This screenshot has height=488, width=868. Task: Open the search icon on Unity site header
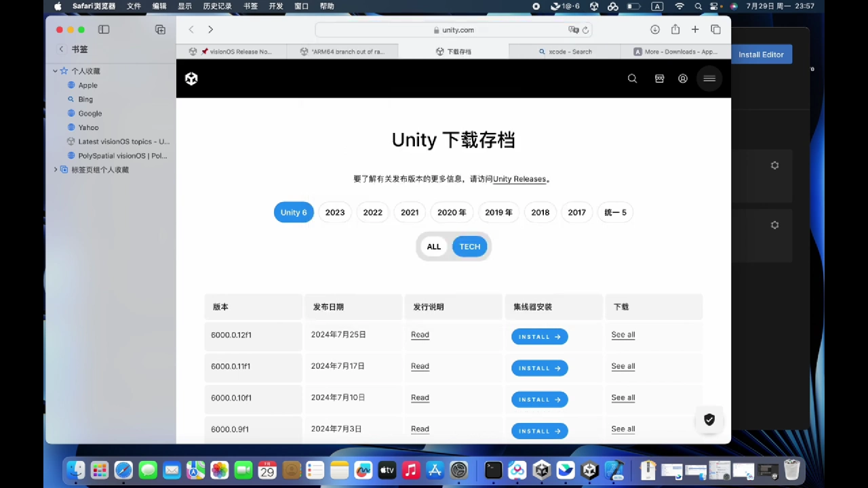click(x=632, y=79)
